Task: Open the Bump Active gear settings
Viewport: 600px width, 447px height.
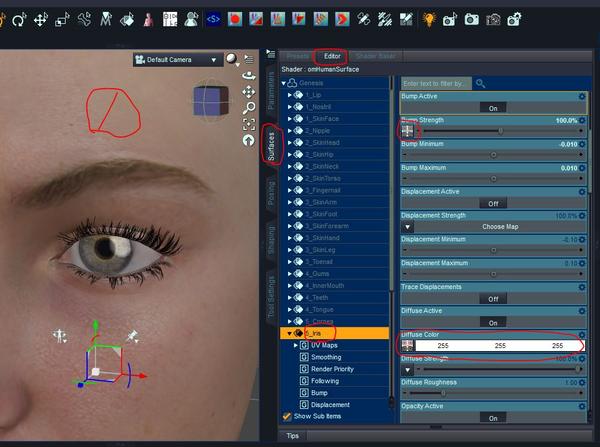Action: (x=582, y=96)
